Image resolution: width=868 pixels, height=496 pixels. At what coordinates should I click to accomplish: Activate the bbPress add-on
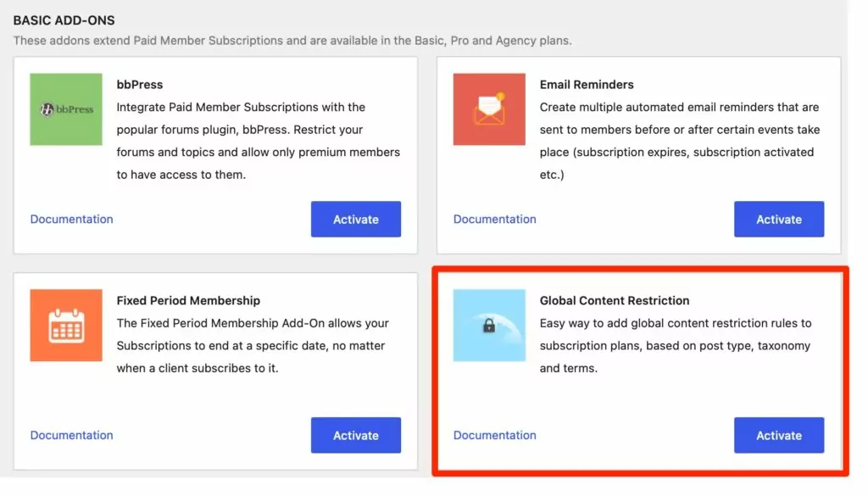[x=355, y=220]
